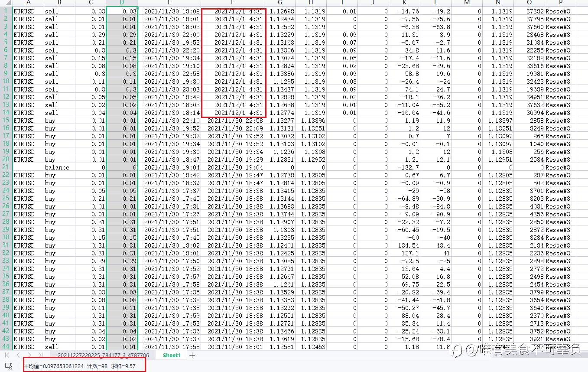Select the cell containing 37795
Screen dimensions: 588x372
point(530,19)
